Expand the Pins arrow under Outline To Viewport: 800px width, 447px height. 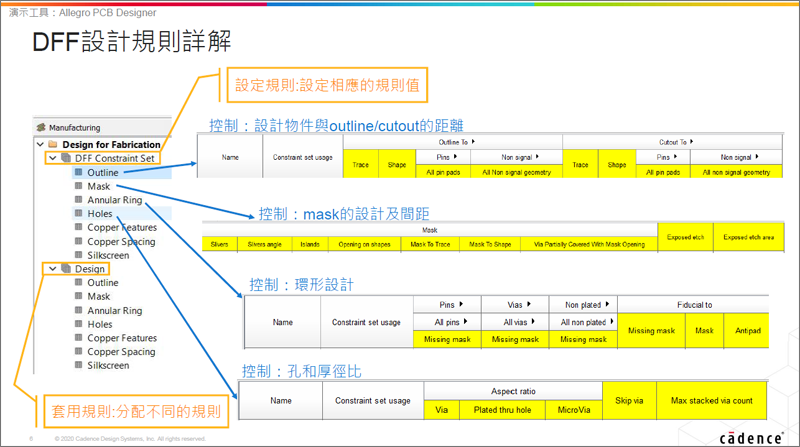[455, 157]
